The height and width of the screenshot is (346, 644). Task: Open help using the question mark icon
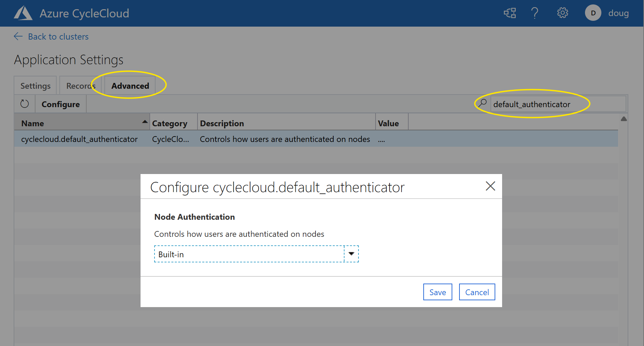tap(535, 13)
